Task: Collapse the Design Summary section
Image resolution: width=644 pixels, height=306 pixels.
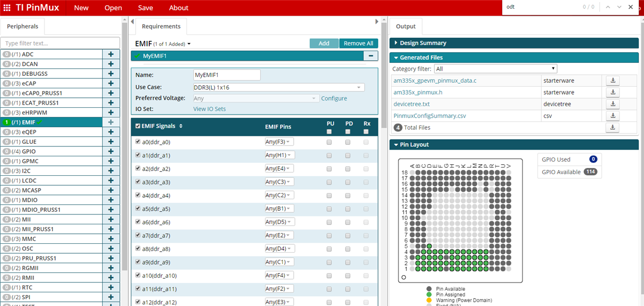Action: pyautogui.click(x=514, y=43)
